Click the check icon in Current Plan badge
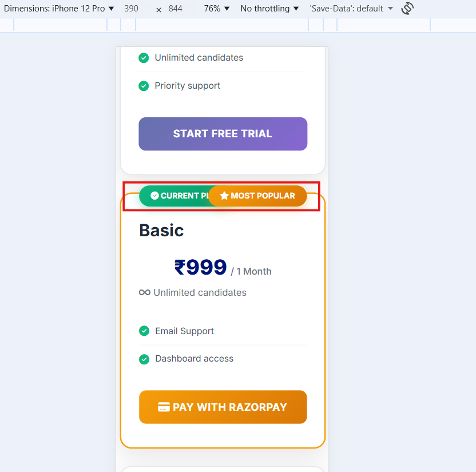Viewport: 476px width, 472px height. click(x=154, y=196)
